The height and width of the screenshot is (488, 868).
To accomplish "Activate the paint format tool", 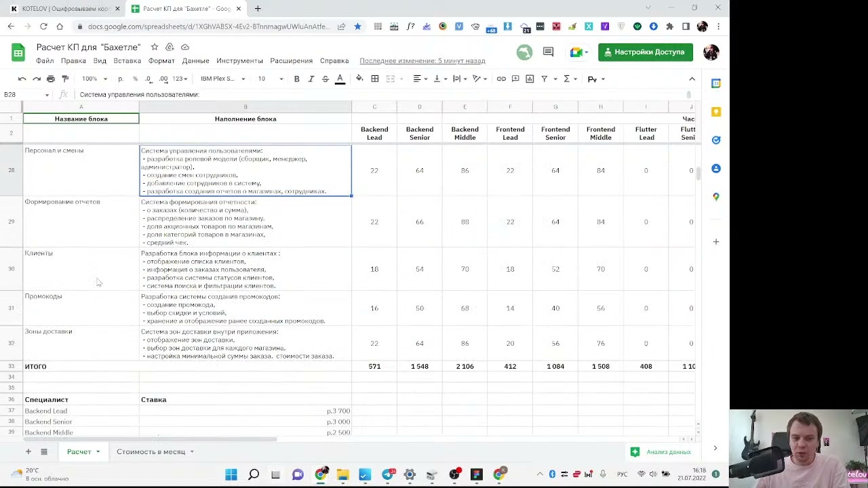I will pos(65,79).
